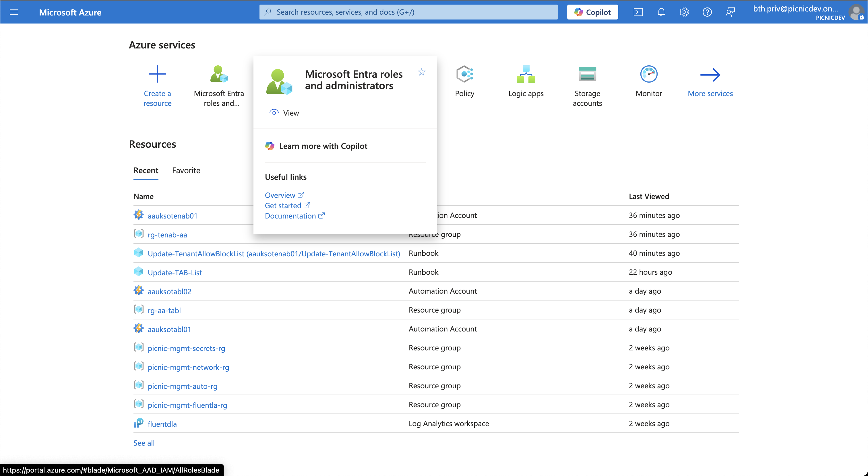Click '40 minutes ago' last viewed cell

coord(654,253)
